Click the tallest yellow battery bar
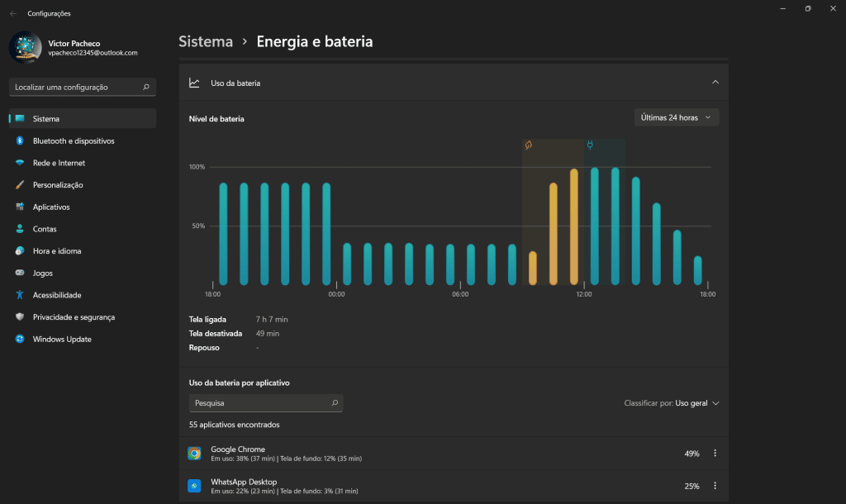 574,227
